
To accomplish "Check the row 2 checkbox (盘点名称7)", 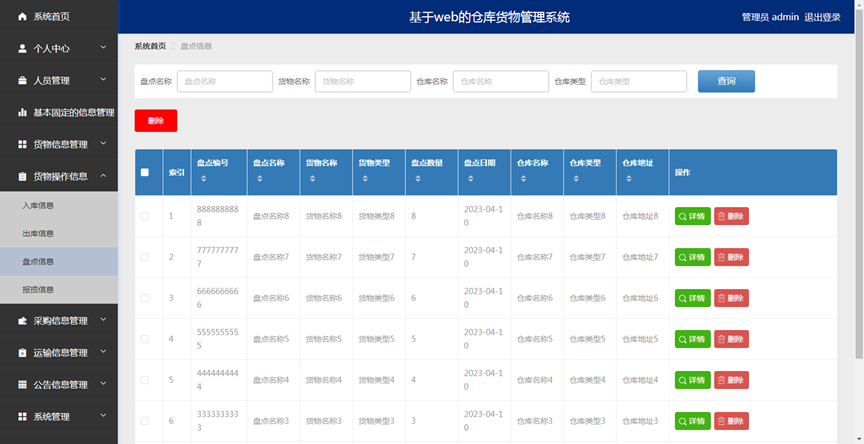I will point(145,257).
